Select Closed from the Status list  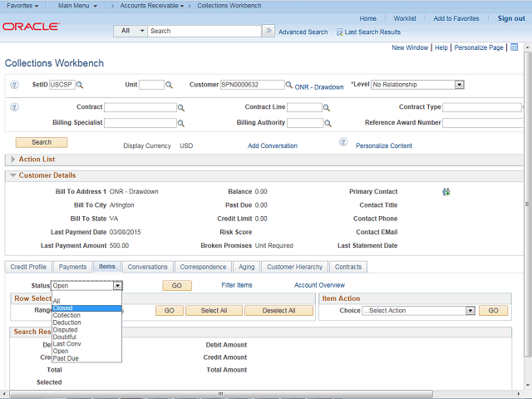[x=62, y=308]
